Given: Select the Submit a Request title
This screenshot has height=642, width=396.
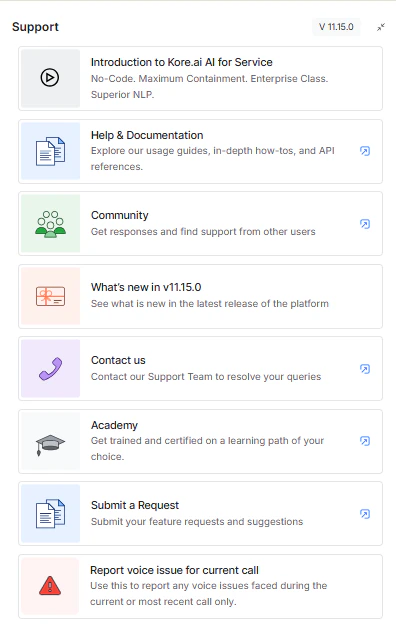Looking at the screenshot, I should click(135, 505).
